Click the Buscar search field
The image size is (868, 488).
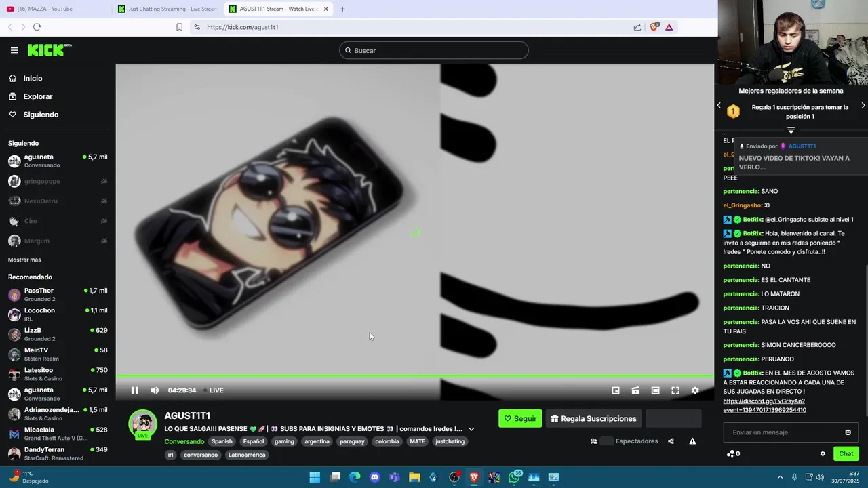pos(434,50)
